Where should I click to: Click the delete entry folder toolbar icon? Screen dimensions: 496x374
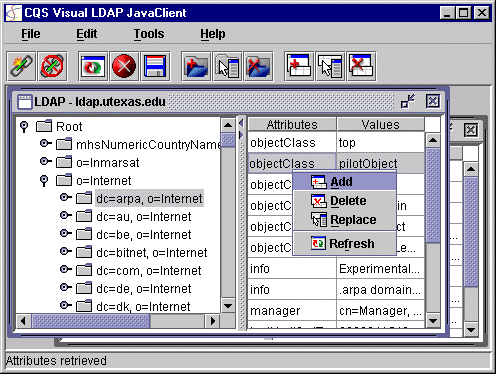[258, 66]
